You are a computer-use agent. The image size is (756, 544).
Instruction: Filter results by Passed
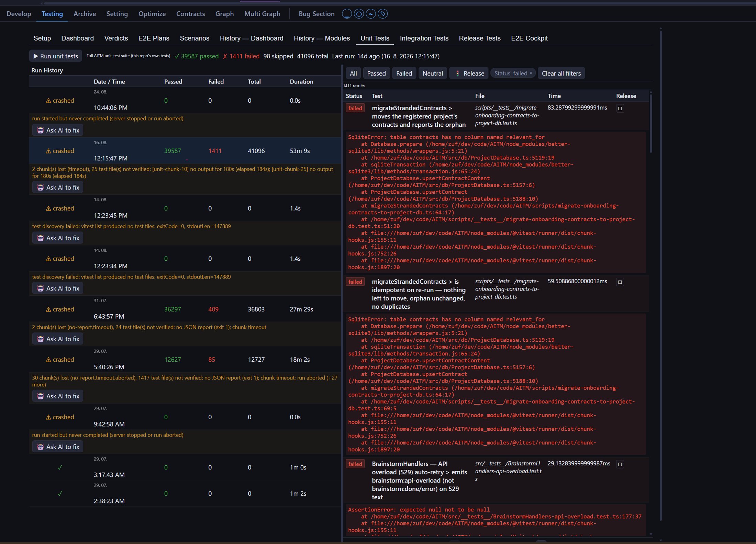(x=376, y=73)
